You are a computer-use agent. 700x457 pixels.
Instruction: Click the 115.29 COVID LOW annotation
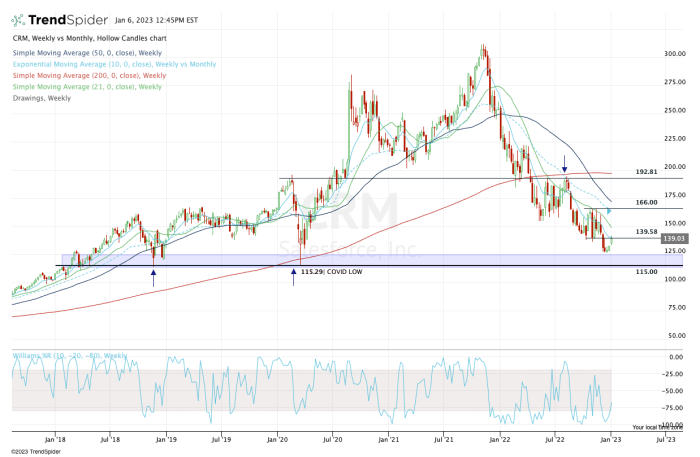[335, 271]
